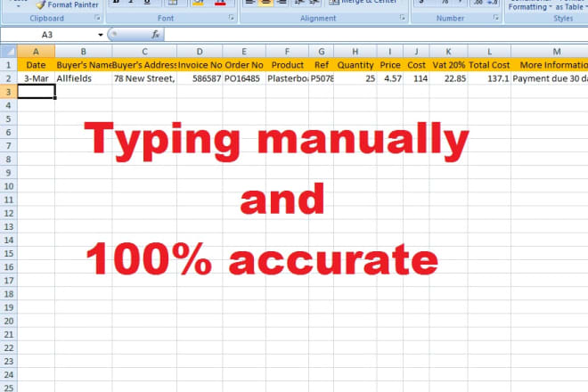The width and height of the screenshot is (588, 392).
Task: Open the Alignment group dialog launcher
Action: [x=403, y=18]
